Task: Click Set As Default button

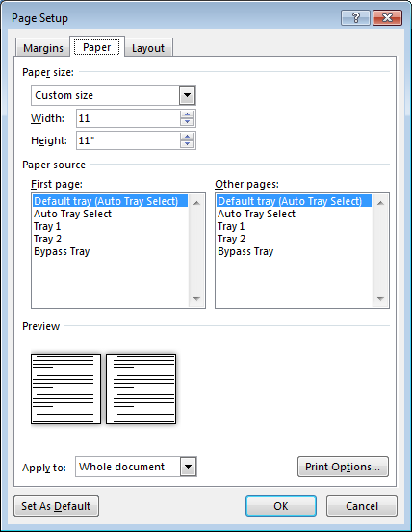Action: tap(57, 506)
